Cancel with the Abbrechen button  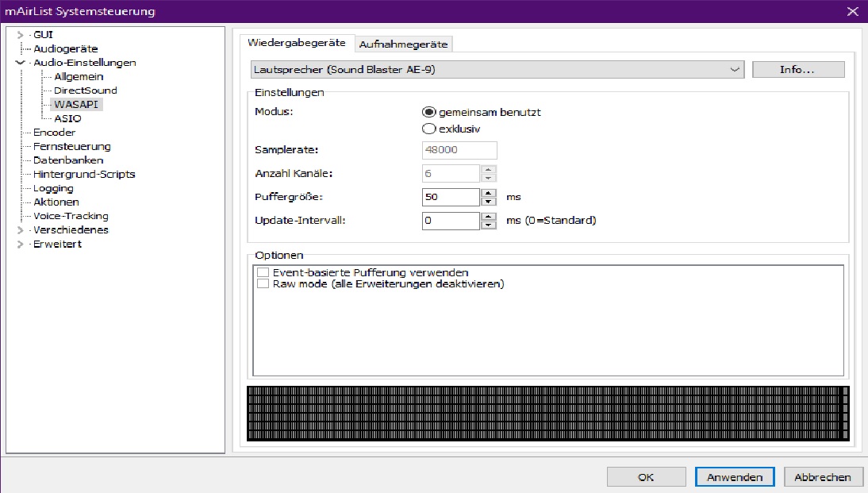click(x=823, y=477)
